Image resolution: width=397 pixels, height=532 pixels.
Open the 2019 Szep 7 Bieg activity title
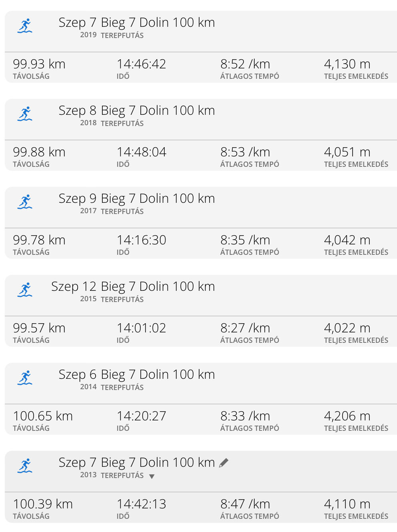[136, 23]
